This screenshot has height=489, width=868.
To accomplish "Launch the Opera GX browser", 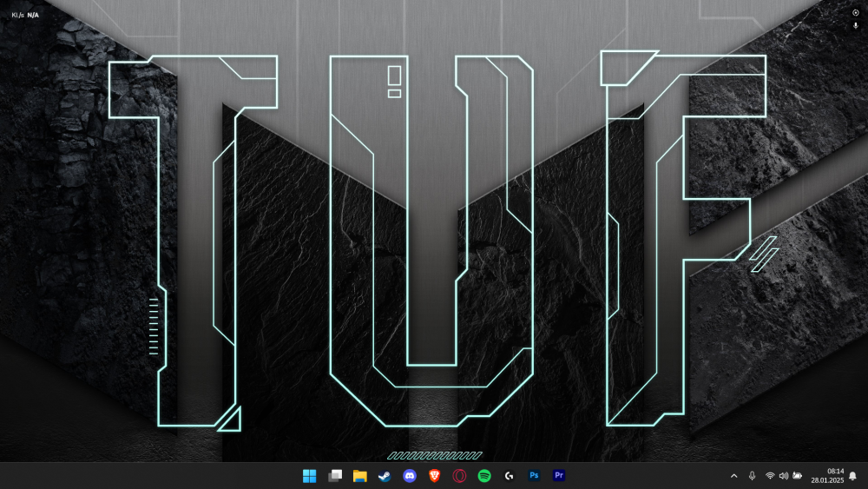I will 459,476.
